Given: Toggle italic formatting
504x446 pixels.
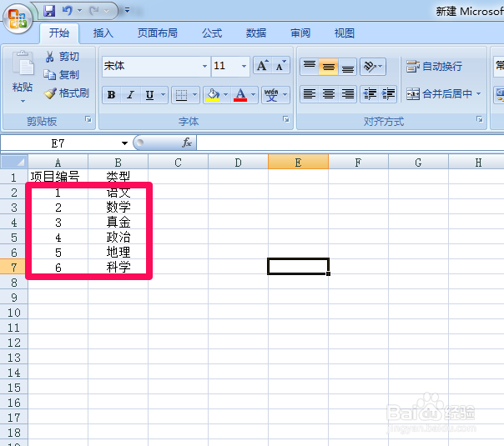Looking at the screenshot, I should (x=130, y=95).
